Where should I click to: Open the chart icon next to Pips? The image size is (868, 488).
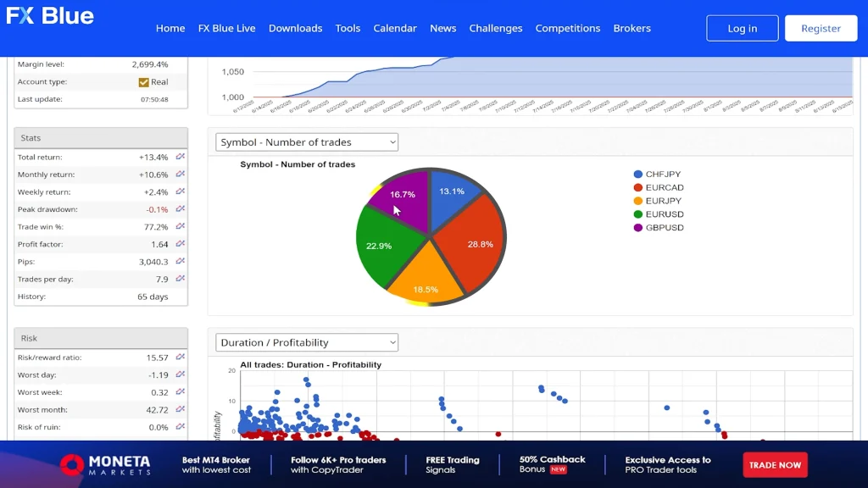(x=180, y=262)
